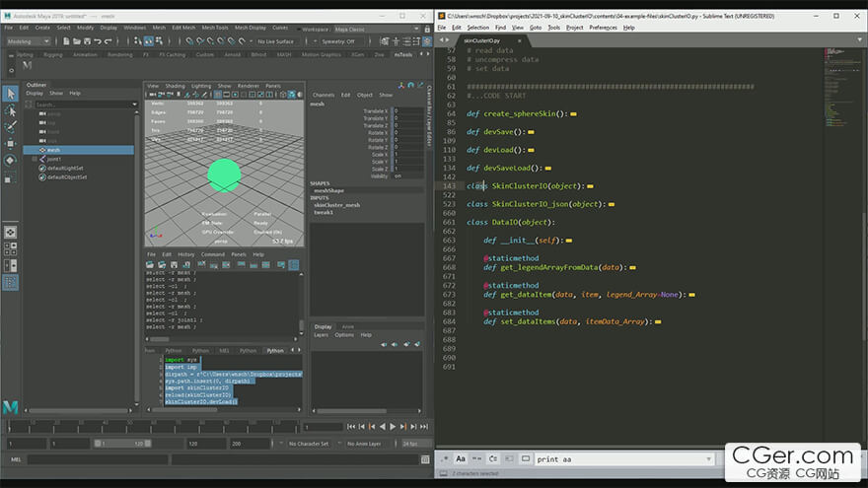Click the single-pane layout icon in sidebar
This screenshot has width=868, height=488.
pyautogui.click(x=11, y=232)
